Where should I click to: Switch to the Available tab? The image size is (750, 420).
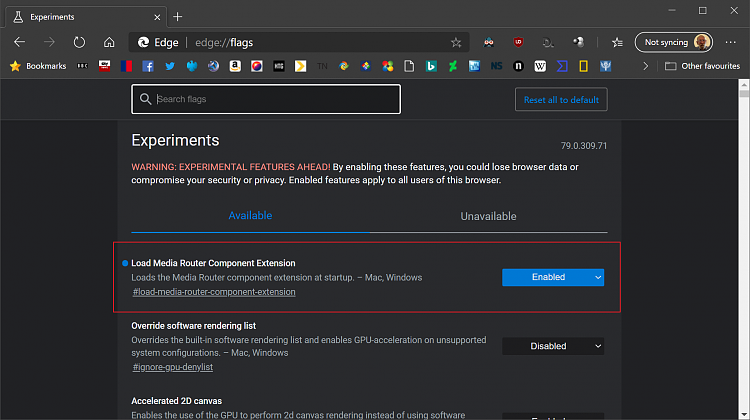(250, 216)
